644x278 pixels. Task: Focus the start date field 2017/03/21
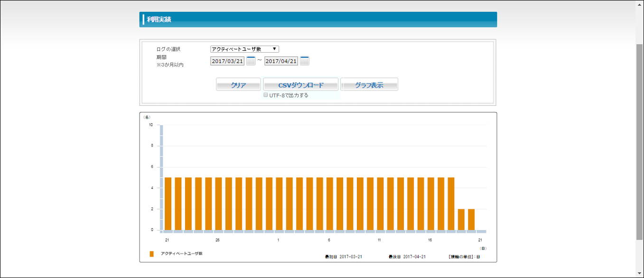227,61
